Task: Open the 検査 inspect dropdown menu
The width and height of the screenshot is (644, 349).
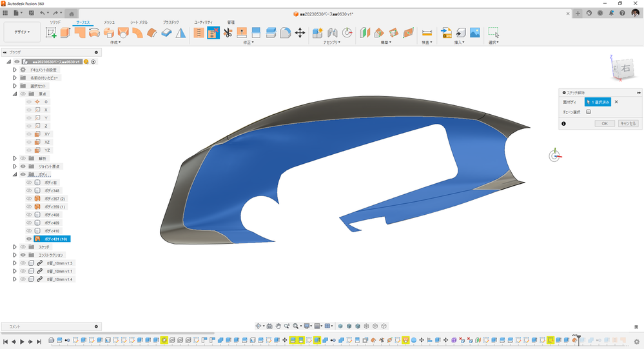Action: 427,43
